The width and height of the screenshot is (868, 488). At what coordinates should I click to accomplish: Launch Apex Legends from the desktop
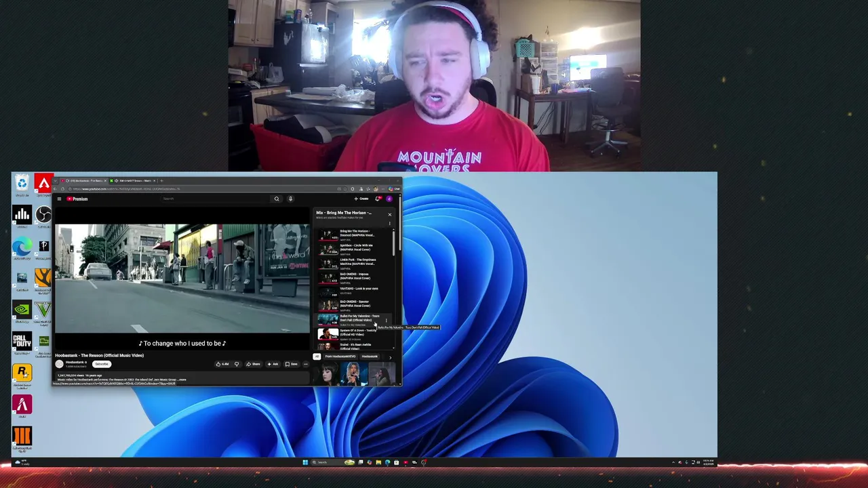(x=43, y=184)
